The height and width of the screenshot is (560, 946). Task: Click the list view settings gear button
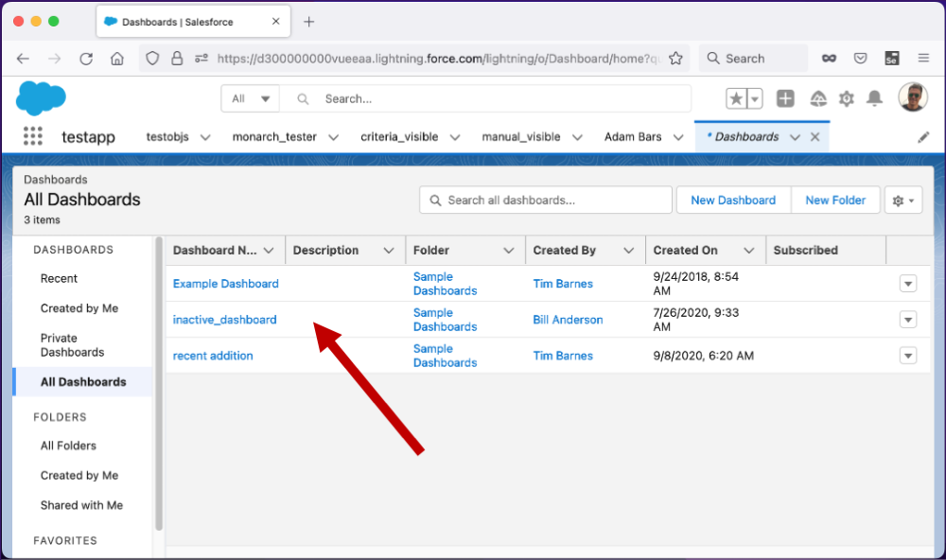(x=903, y=201)
